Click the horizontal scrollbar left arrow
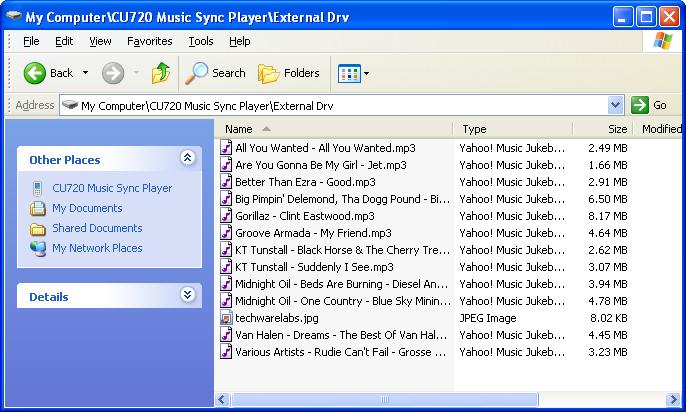 pyautogui.click(x=222, y=399)
